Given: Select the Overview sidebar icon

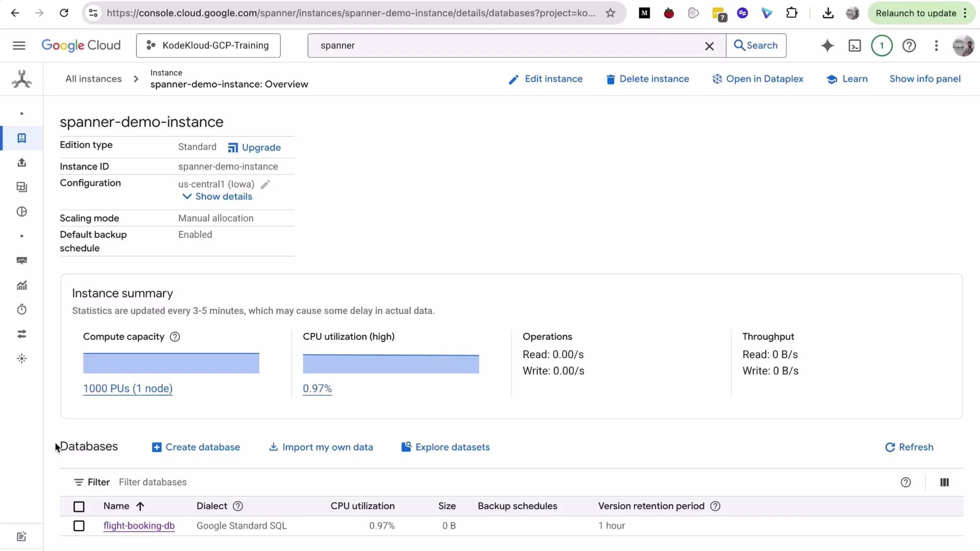Looking at the screenshot, I should [x=21, y=138].
